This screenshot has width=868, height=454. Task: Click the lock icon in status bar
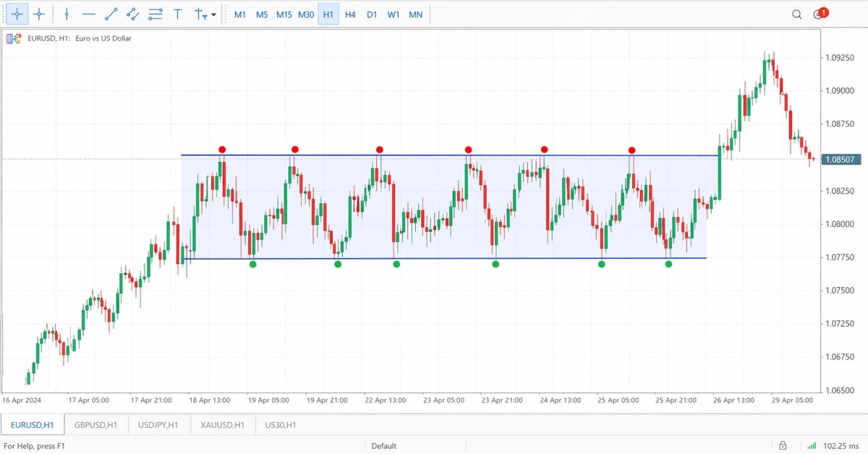click(x=783, y=445)
